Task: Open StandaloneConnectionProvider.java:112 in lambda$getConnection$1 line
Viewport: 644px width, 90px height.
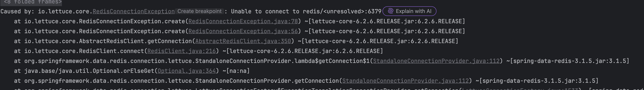Action: click(436, 61)
